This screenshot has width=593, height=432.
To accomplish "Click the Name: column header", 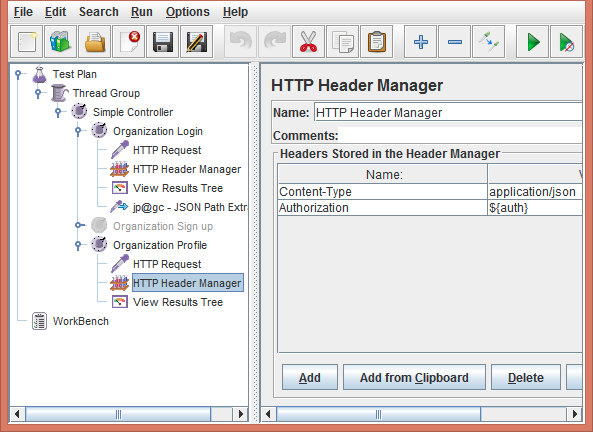I will 382,174.
